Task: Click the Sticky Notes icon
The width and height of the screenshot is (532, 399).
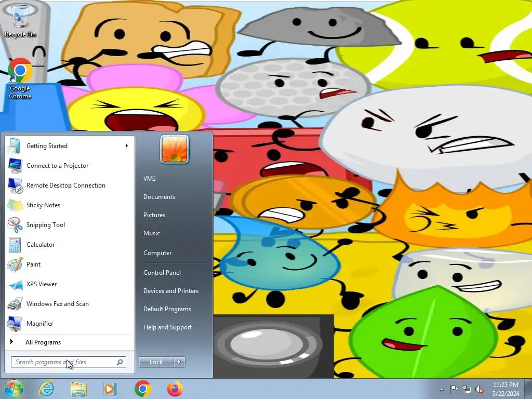Action: tap(15, 205)
